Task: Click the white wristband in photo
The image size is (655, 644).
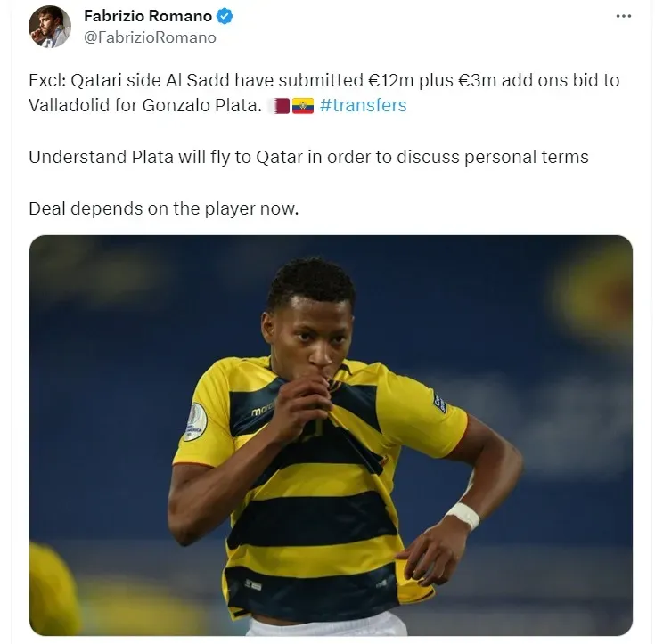Action: (463, 516)
